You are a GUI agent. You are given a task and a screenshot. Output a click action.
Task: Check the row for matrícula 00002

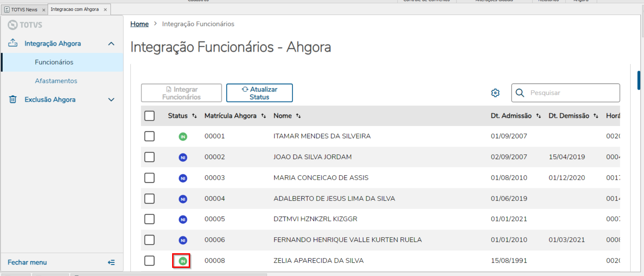click(149, 157)
